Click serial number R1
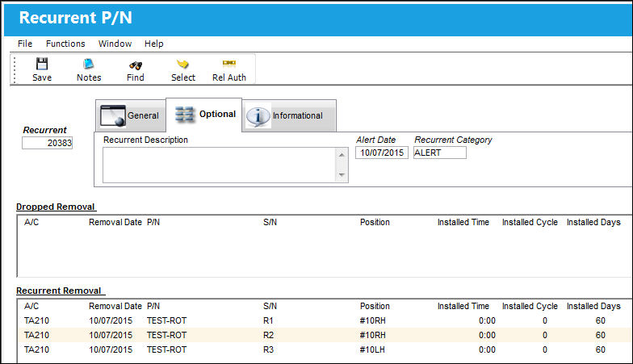Image resolution: width=633 pixels, height=364 pixels. (x=268, y=321)
